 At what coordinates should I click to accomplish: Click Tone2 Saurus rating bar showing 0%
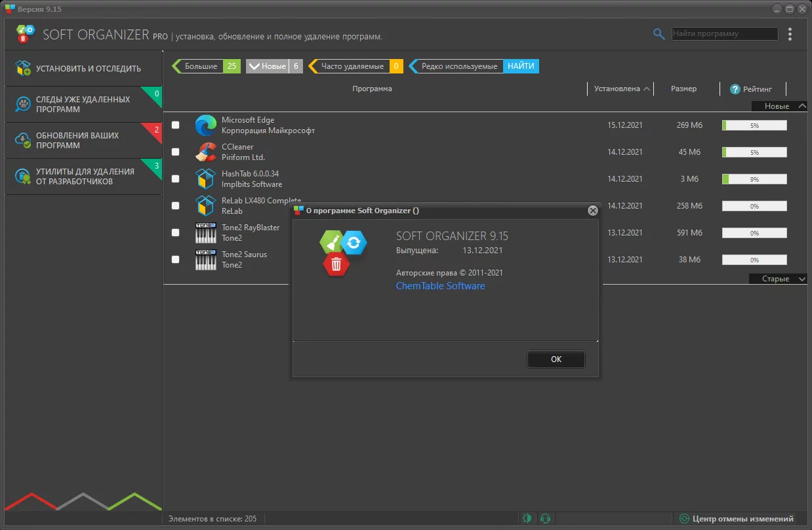point(754,259)
